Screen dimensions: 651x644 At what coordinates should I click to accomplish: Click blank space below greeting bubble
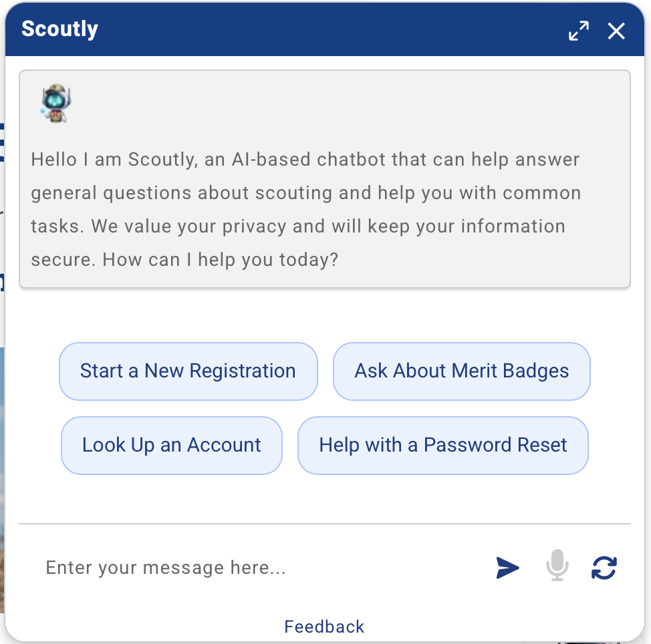click(x=325, y=314)
